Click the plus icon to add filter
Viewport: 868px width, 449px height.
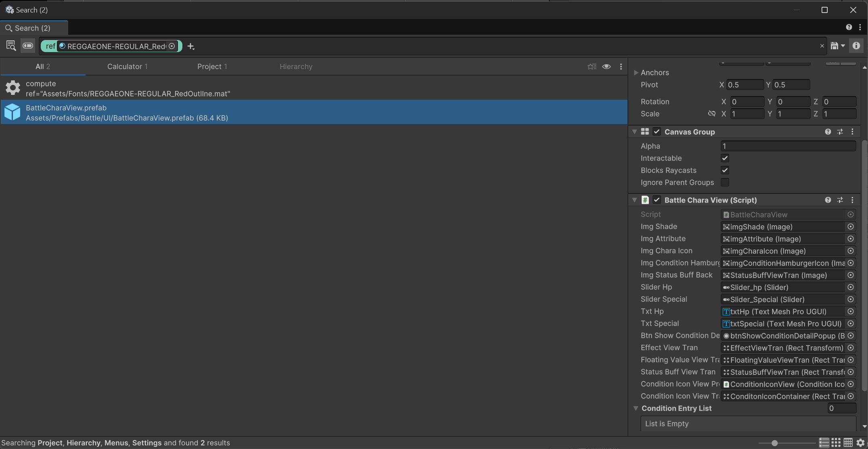191,47
